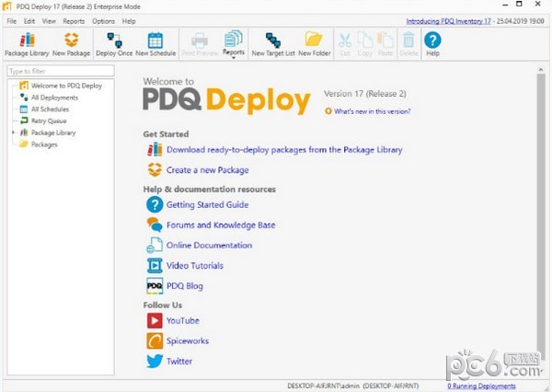Start a Deploy Once action
Image resolution: width=552 pixels, height=392 pixels.
pos(114,44)
